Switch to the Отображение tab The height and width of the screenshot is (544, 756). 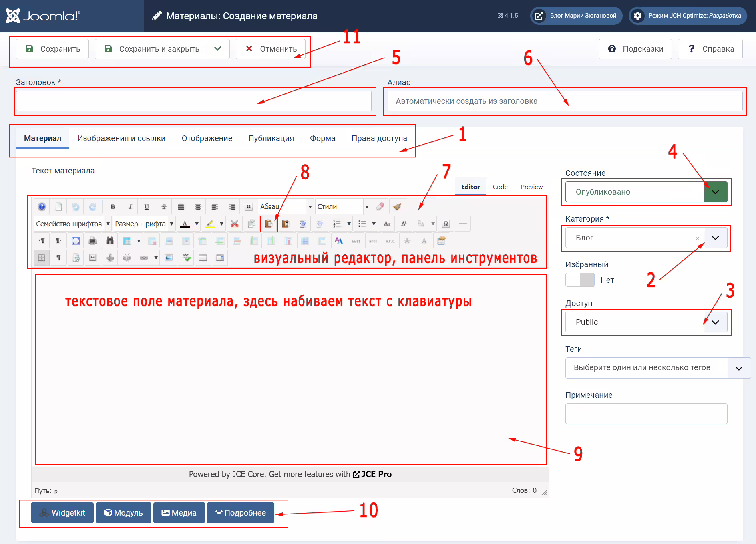(x=207, y=138)
